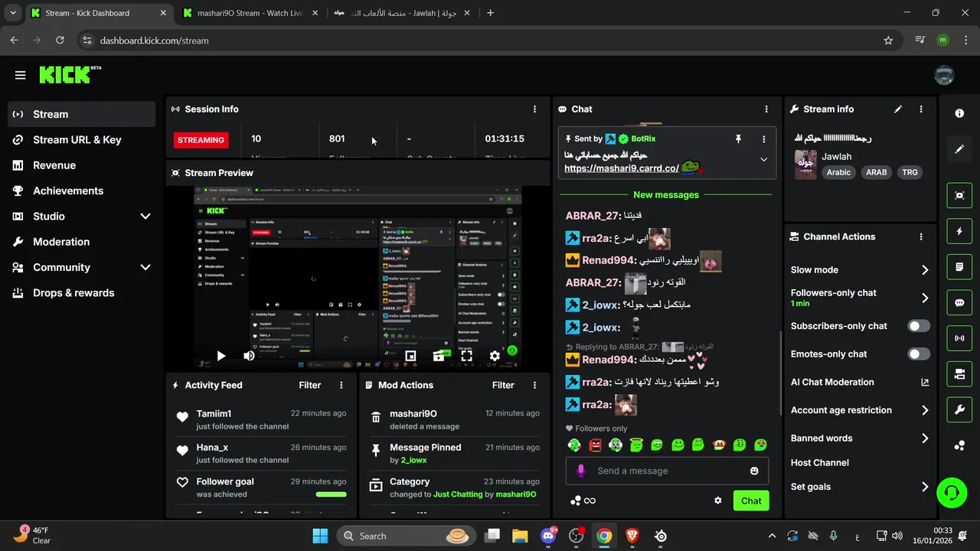
Task: Click the pin icon on pinned message
Action: (x=738, y=139)
